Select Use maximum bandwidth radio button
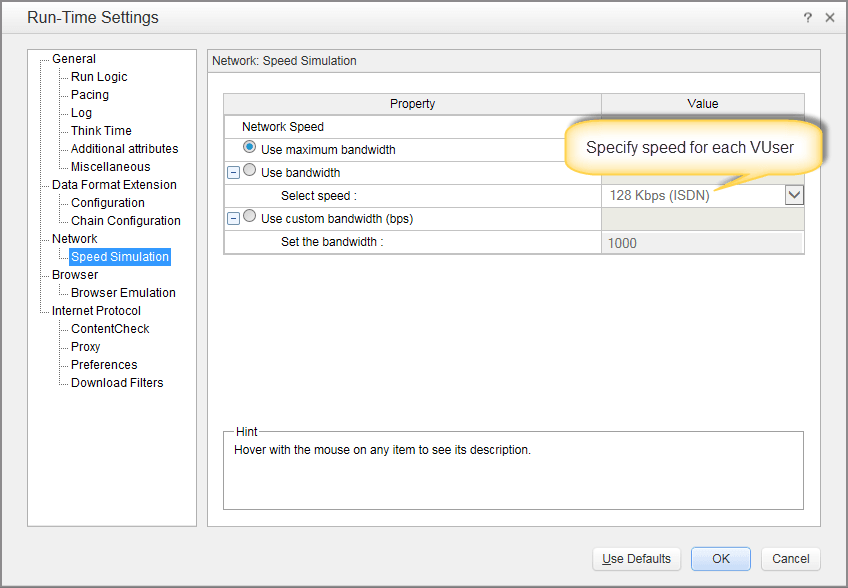This screenshot has height=588, width=848. pos(250,148)
